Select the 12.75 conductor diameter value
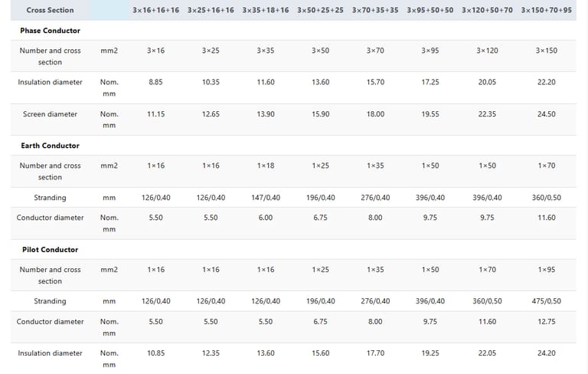 pos(547,322)
